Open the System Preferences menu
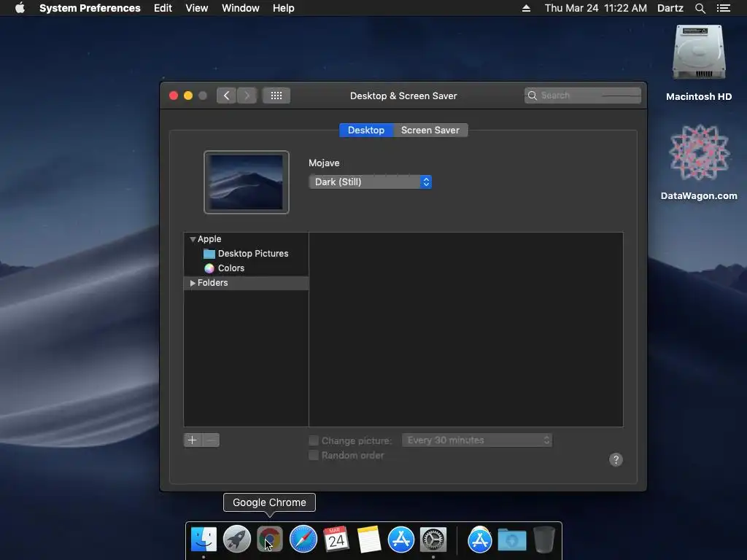The image size is (747, 560). tap(90, 8)
